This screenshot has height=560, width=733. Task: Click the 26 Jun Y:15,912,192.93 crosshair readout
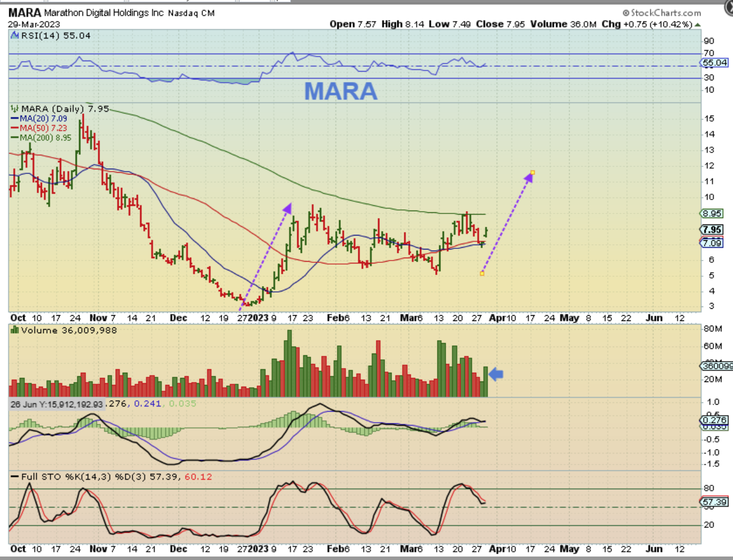[x=56, y=404]
